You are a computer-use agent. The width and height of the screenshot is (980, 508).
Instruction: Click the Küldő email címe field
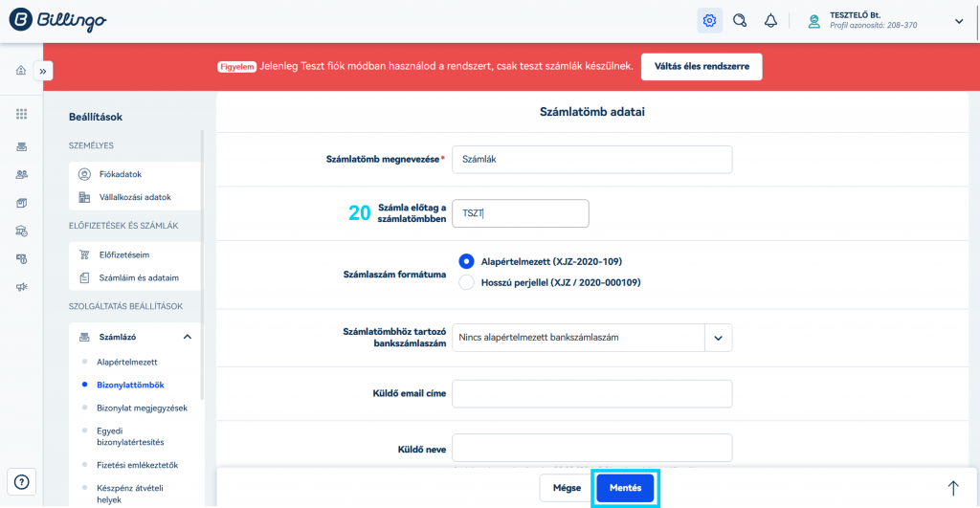pyautogui.click(x=591, y=393)
